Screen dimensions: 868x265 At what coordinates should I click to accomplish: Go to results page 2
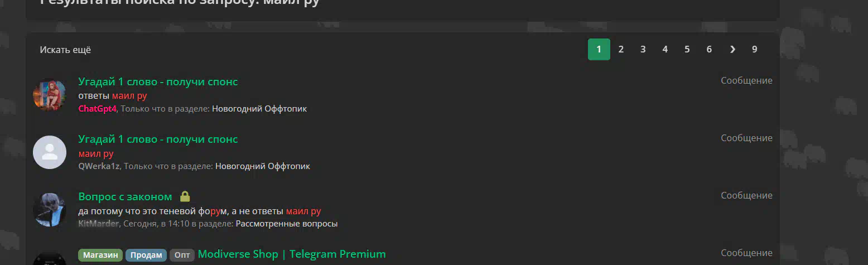click(621, 49)
